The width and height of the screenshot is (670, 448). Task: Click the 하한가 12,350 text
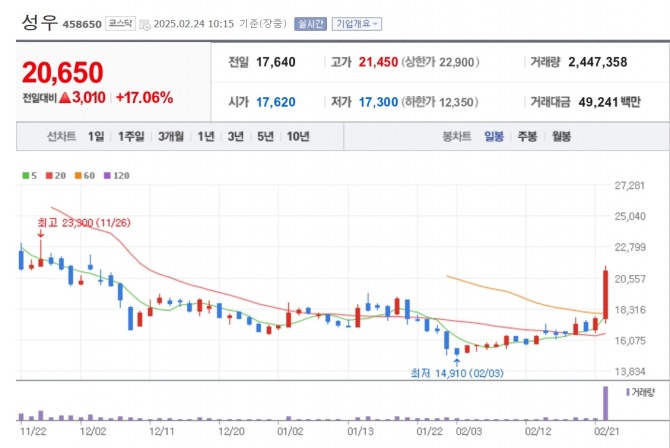[x=439, y=102]
